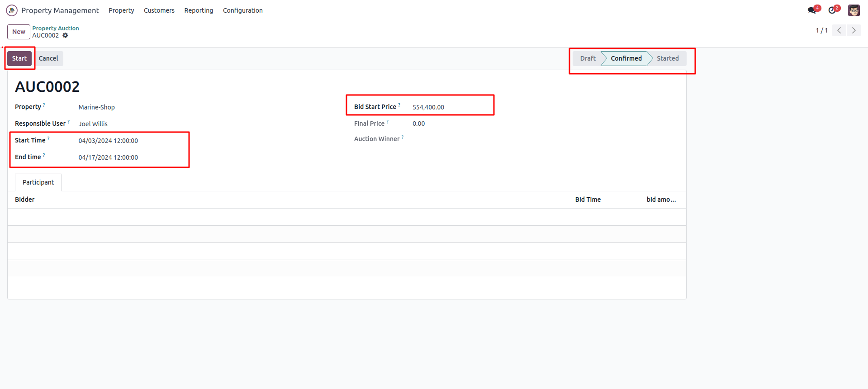Create a New auction record
This screenshot has height=389, width=868.
click(x=19, y=32)
